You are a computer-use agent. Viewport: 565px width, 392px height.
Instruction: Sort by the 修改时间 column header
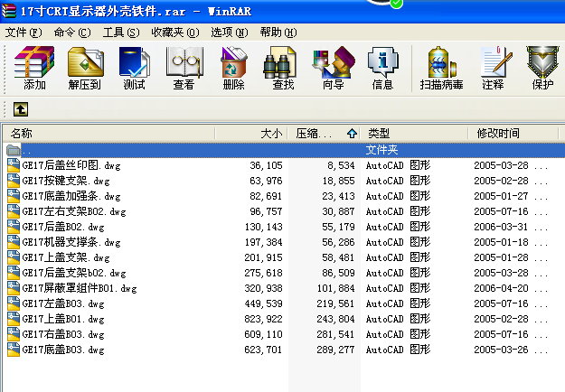coord(513,134)
